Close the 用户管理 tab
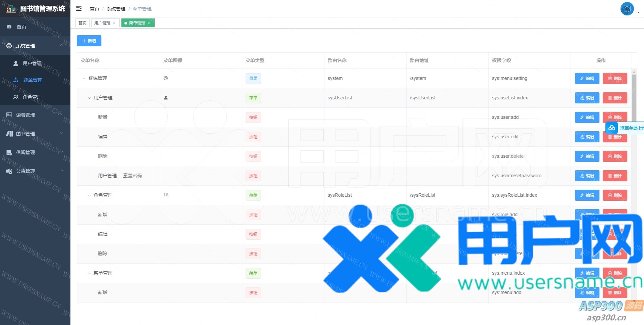The height and width of the screenshot is (325, 644). pyautogui.click(x=114, y=23)
